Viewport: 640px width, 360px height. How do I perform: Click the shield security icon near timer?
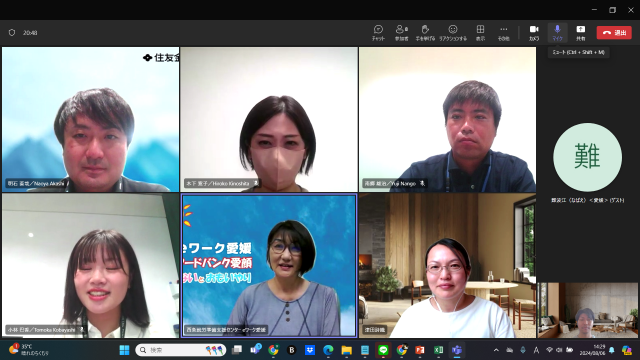tap(12, 33)
